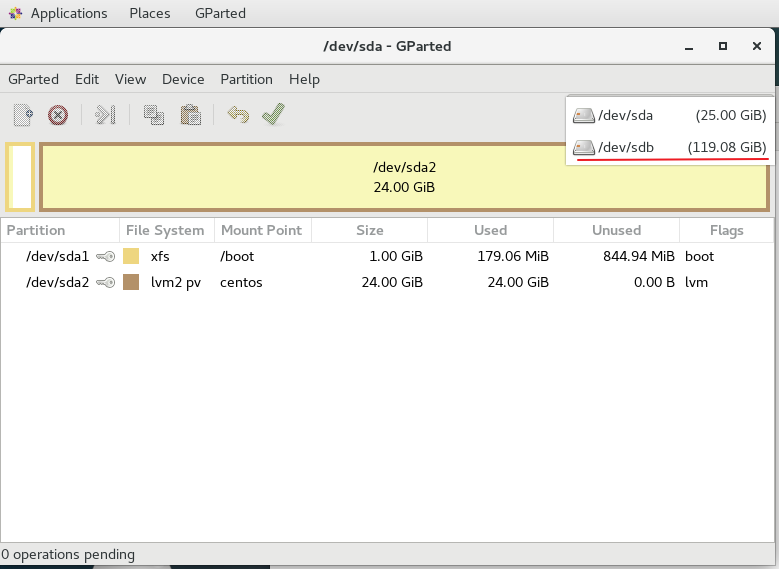Click the 179.06 MiB used cell
Viewport: 779px width, 569px height.
coord(513,256)
